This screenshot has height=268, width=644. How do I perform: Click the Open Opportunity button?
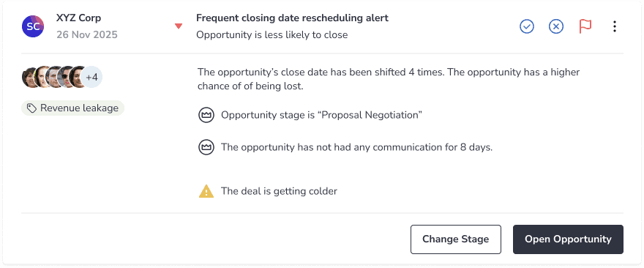[568, 239]
